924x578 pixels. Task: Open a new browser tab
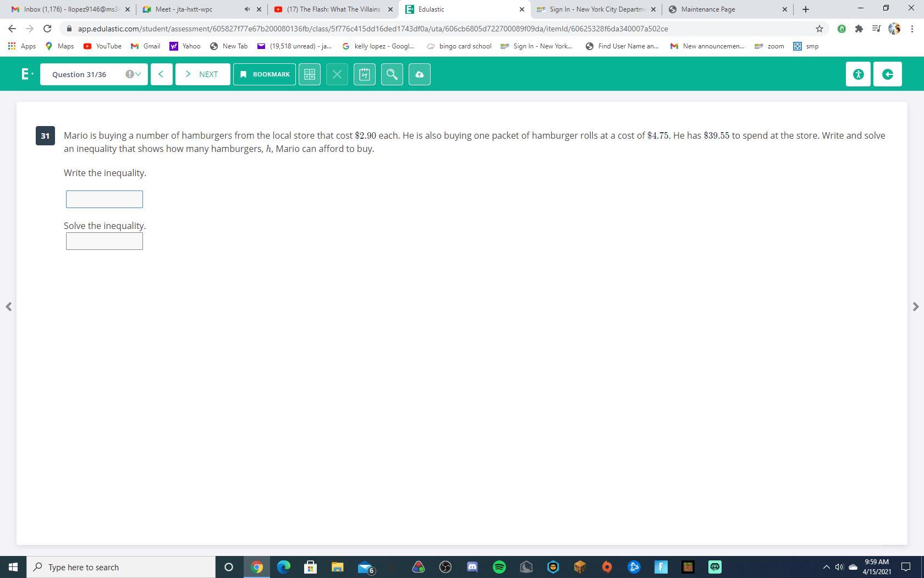tap(806, 9)
